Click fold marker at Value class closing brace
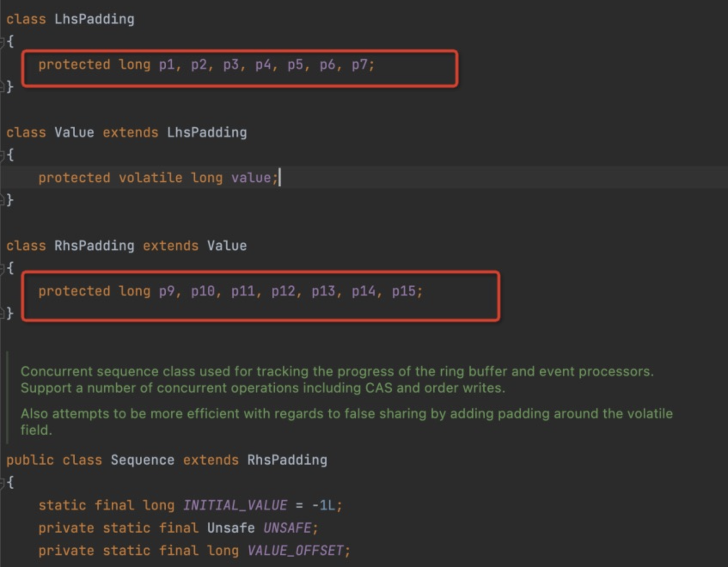The image size is (728, 567). click(2, 200)
